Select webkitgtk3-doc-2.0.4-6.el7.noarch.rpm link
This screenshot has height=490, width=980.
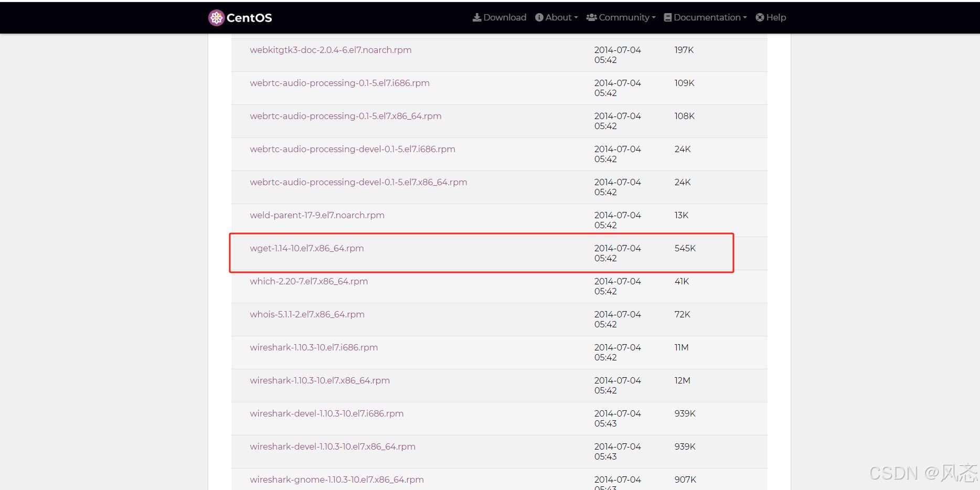[x=331, y=50]
